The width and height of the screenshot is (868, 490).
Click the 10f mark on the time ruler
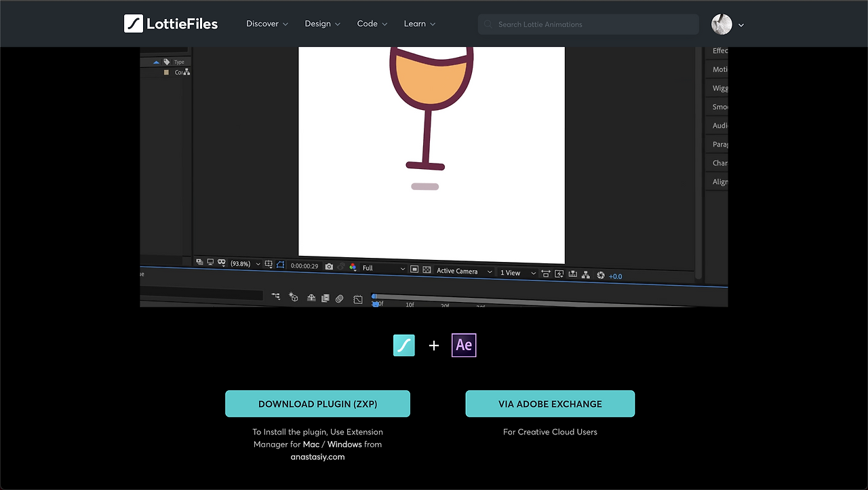pyautogui.click(x=410, y=305)
